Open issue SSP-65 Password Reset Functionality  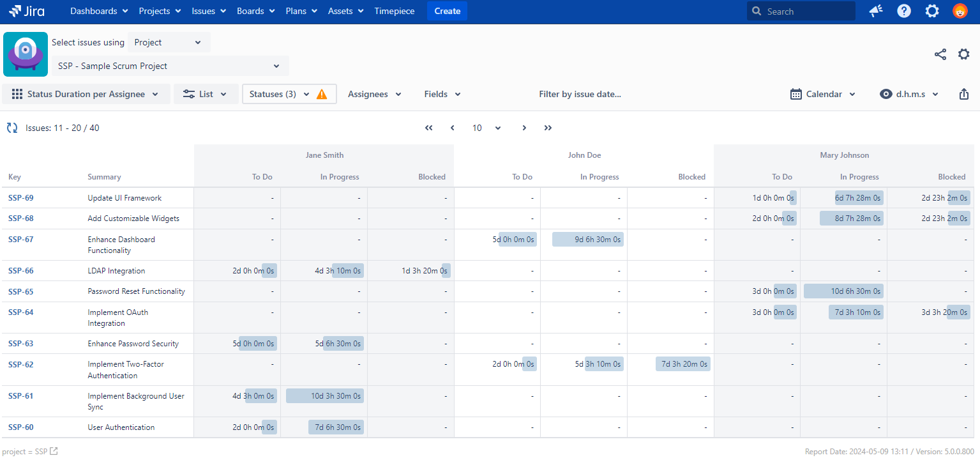(20, 291)
